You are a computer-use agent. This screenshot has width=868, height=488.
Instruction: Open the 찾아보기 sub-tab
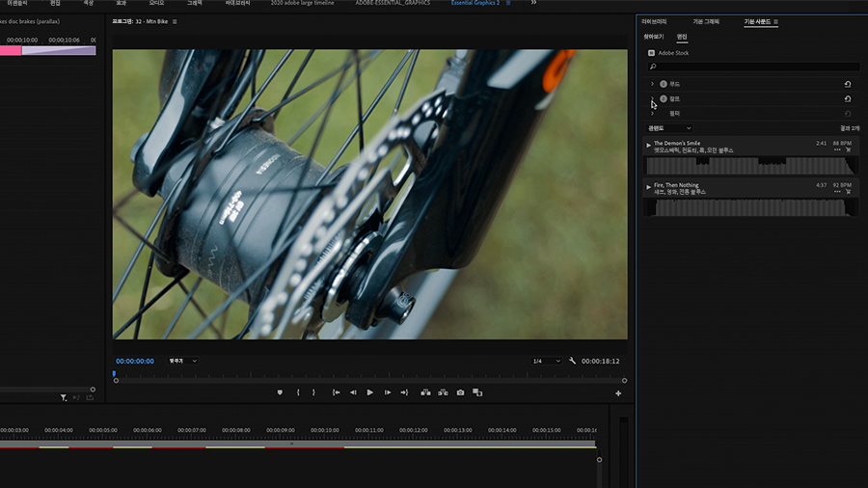(653, 37)
